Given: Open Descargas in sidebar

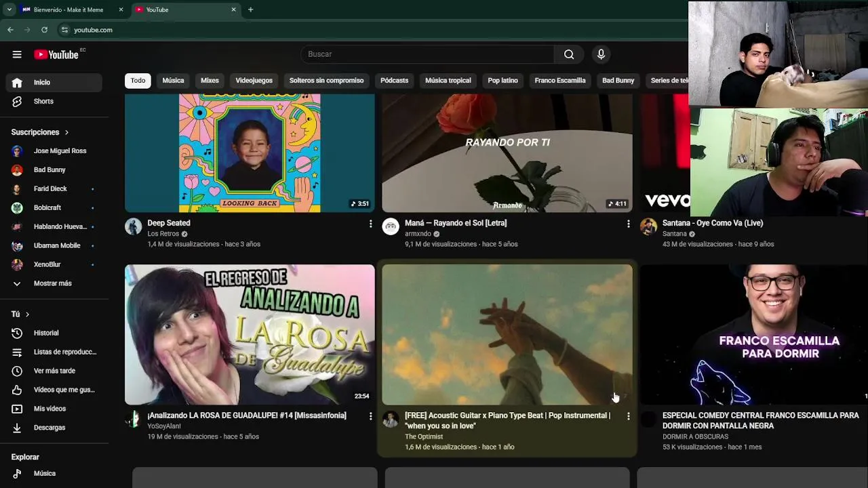Looking at the screenshot, I should point(54,428).
